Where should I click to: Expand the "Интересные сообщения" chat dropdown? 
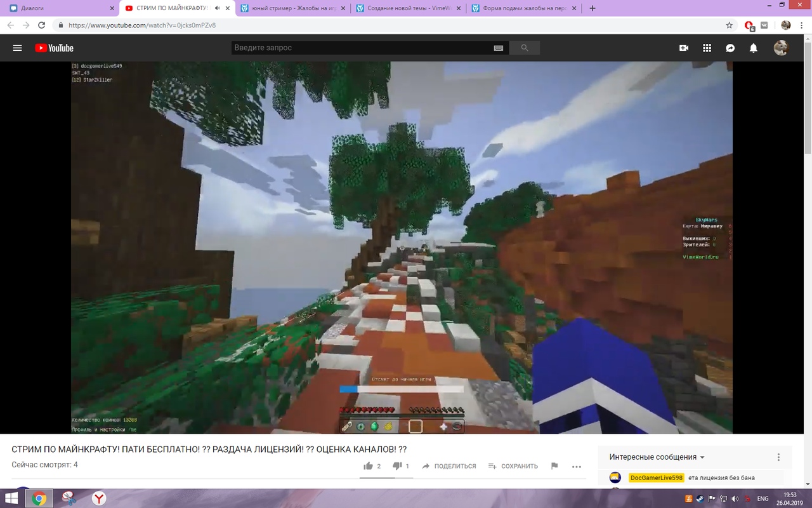tap(657, 457)
